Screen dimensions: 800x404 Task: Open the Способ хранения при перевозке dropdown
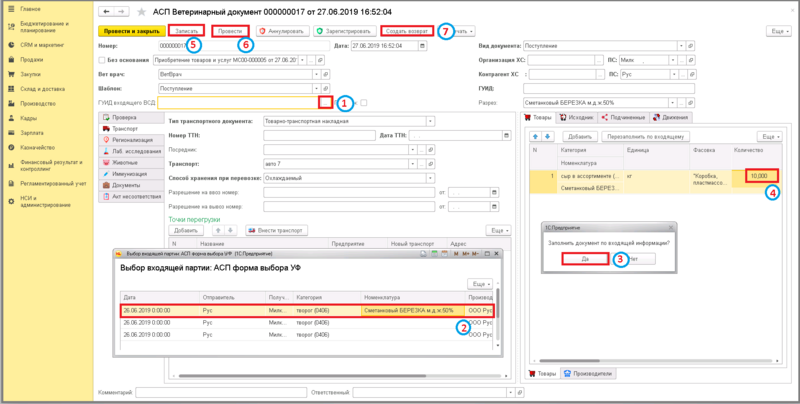click(431, 177)
